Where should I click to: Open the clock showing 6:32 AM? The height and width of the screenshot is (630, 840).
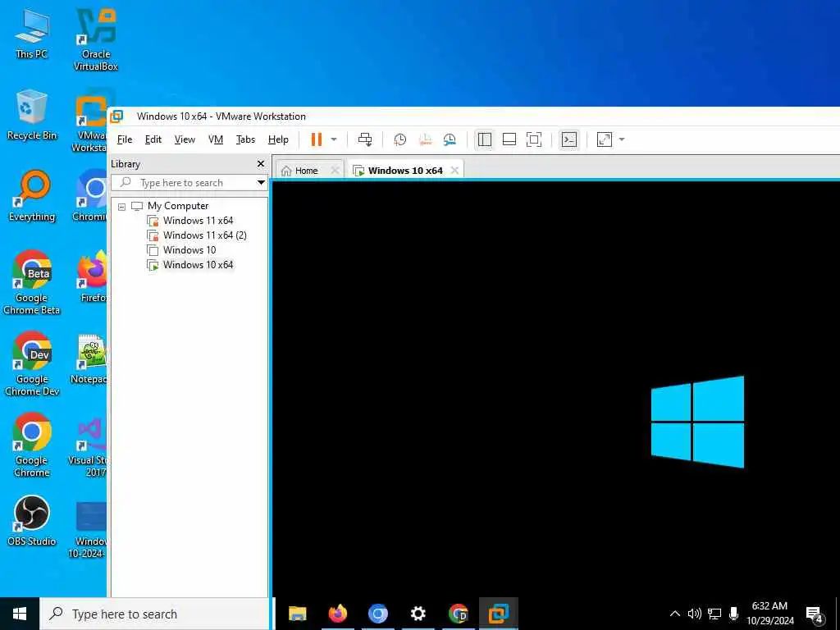(769, 614)
